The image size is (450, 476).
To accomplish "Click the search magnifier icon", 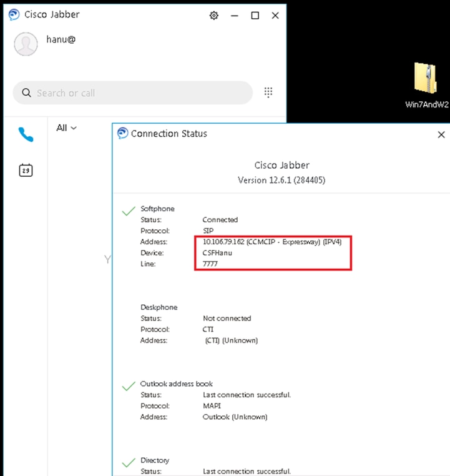I will pyautogui.click(x=26, y=92).
